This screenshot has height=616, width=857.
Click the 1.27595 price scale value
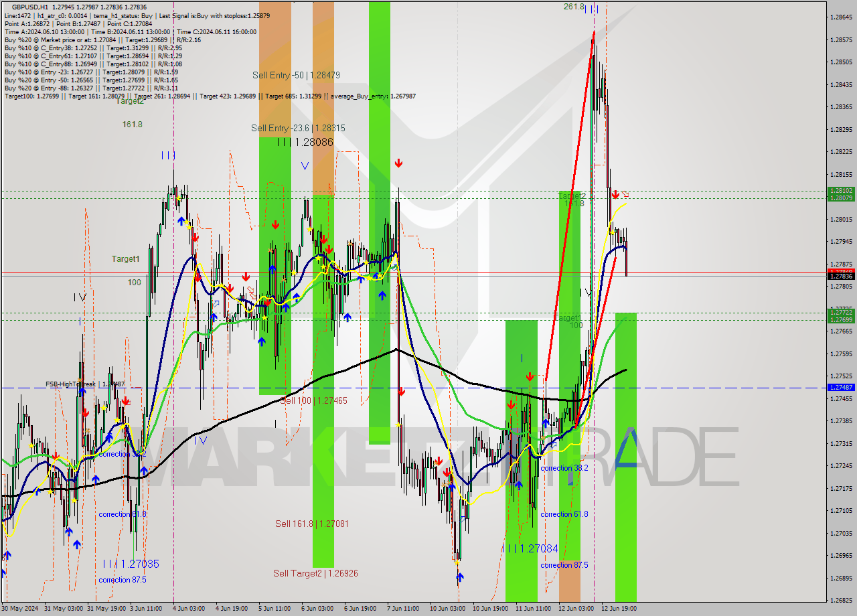pyautogui.click(x=841, y=354)
